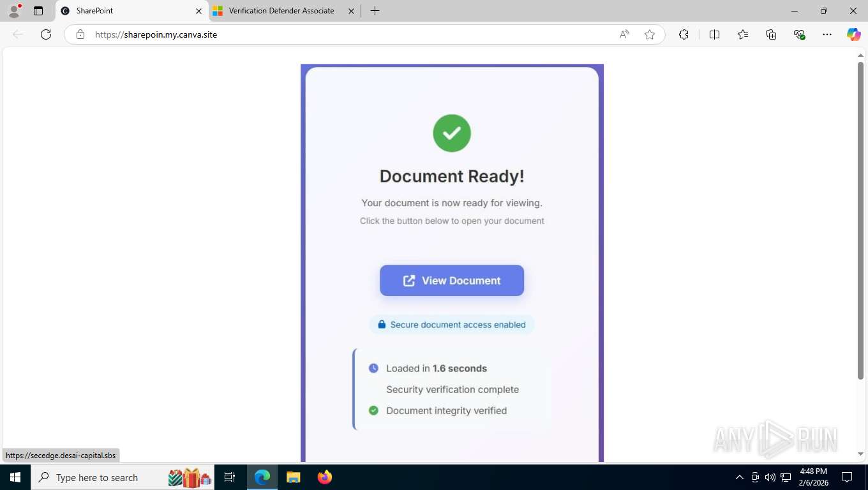
Task: Click the taskbar search box
Action: (x=123, y=477)
